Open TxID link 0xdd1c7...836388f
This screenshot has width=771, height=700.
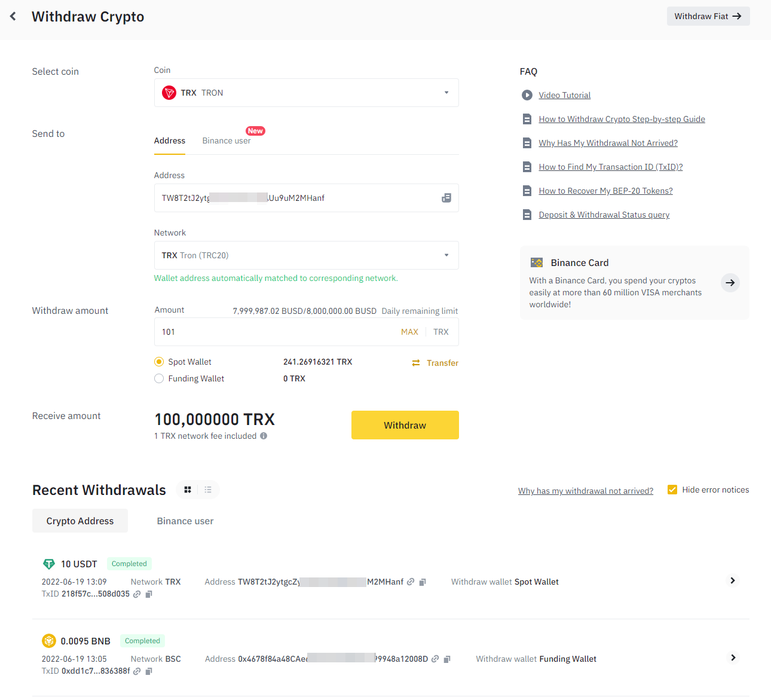coord(137,671)
